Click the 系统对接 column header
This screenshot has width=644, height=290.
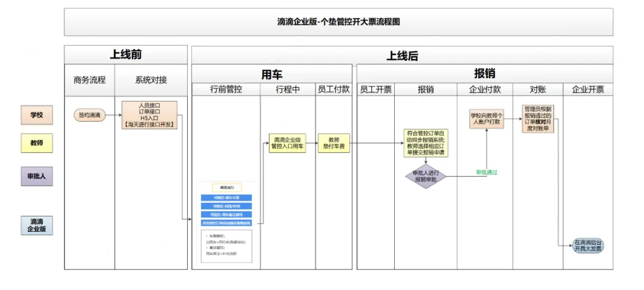coord(151,80)
